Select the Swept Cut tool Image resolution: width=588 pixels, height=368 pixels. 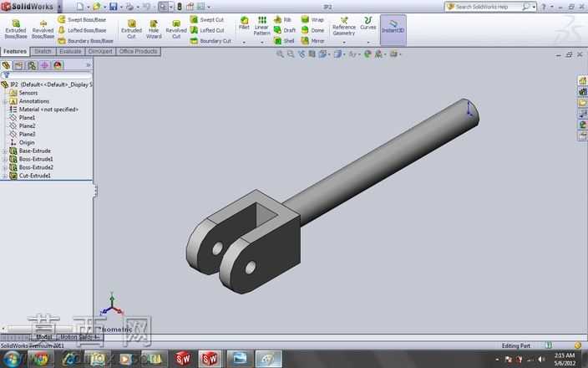coord(207,19)
